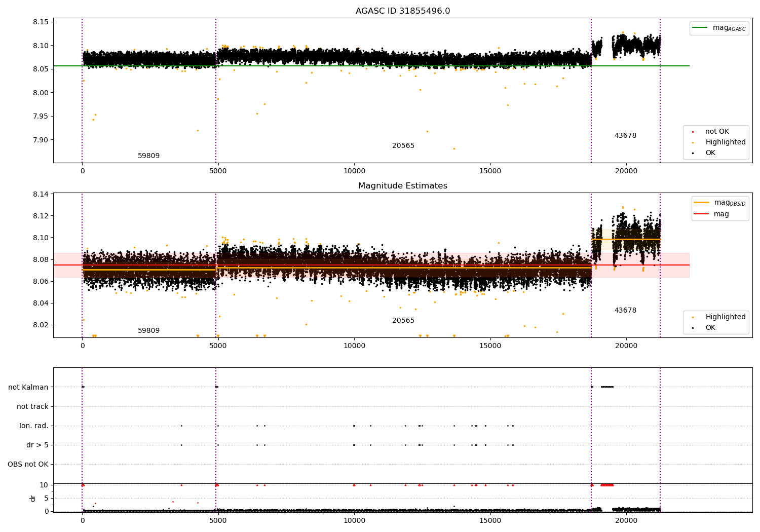Click the 'Magnitude Estimates' plot title
This screenshot has height=532, width=760.
coord(403,186)
